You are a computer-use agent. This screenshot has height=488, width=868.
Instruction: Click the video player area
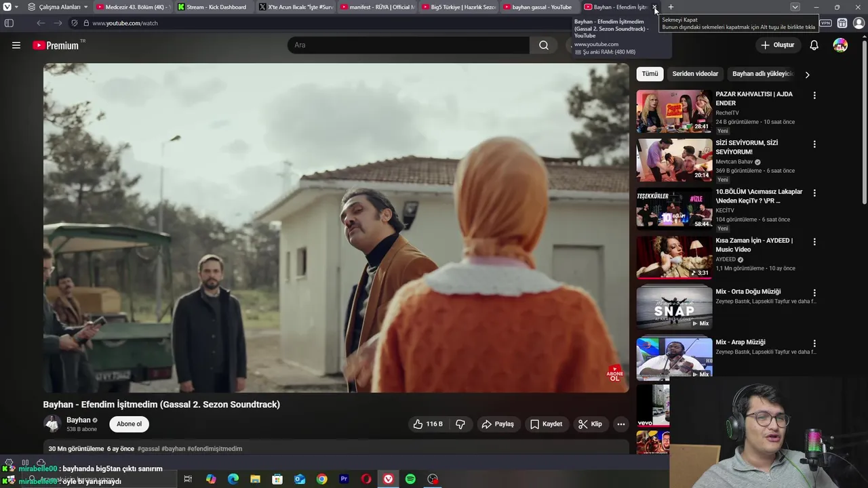click(336, 228)
